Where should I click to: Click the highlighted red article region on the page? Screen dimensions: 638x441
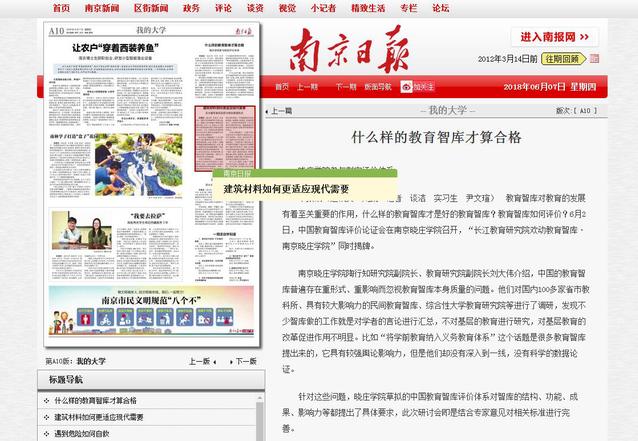pos(225,138)
